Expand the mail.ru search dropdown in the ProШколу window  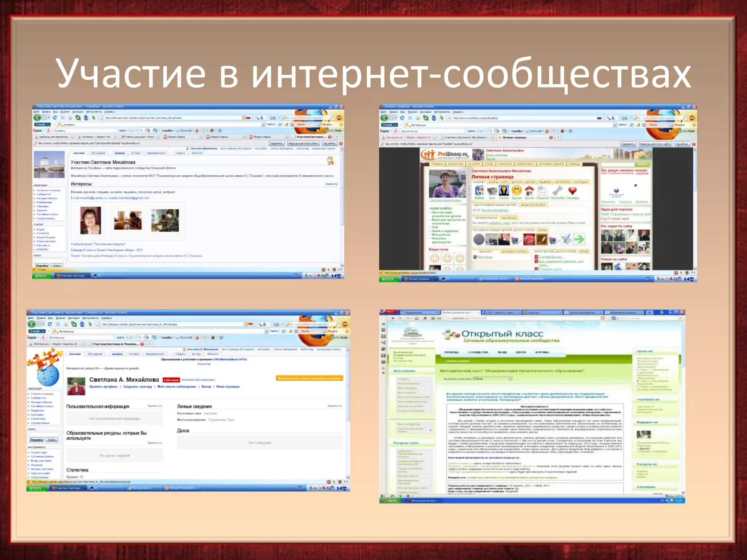(615, 125)
